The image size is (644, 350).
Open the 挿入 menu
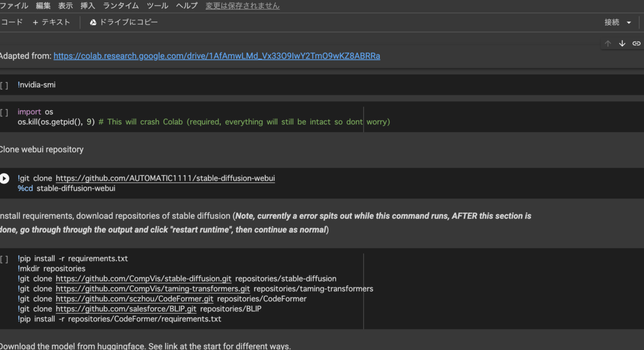point(88,5)
